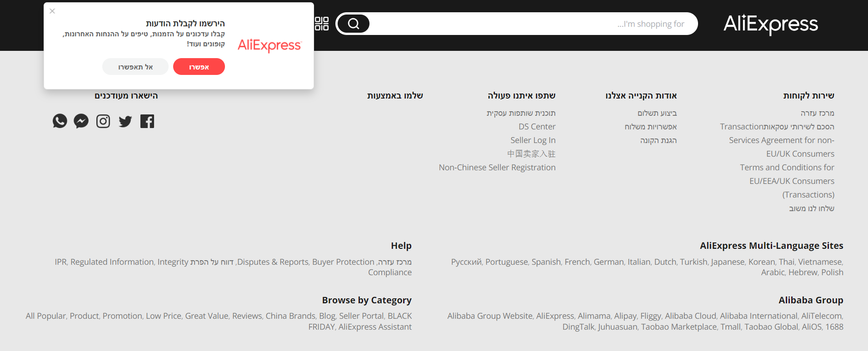Open the Italian language site
This screenshot has width=868, height=351.
(639, 262)
